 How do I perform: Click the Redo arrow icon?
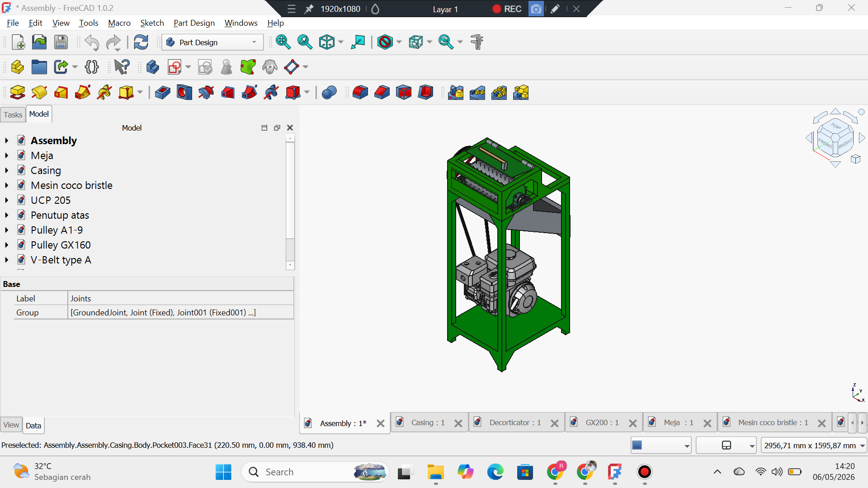113,42
